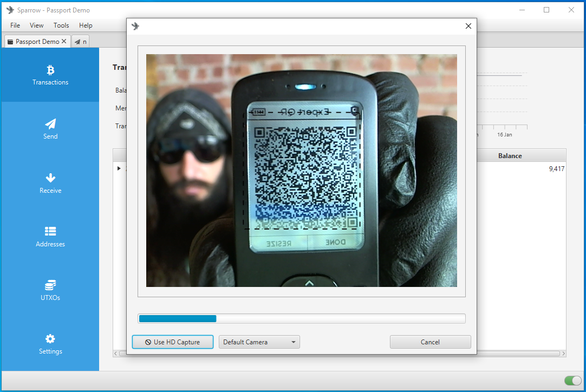This screenshot has width=586, height=392.
Task: Expand the first transaction row arrow
Action: click(119, 168)
